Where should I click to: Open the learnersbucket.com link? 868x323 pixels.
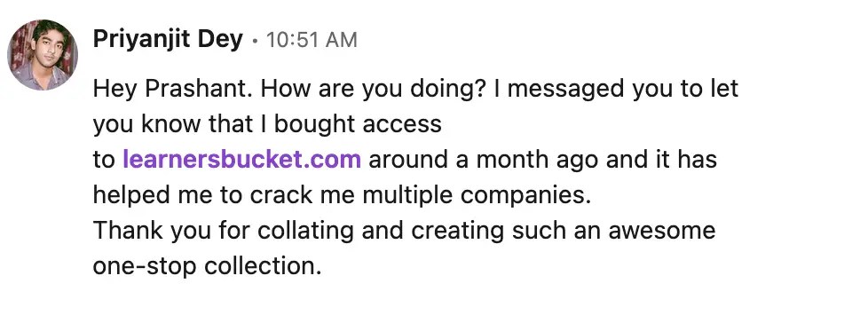pos(242,160)
